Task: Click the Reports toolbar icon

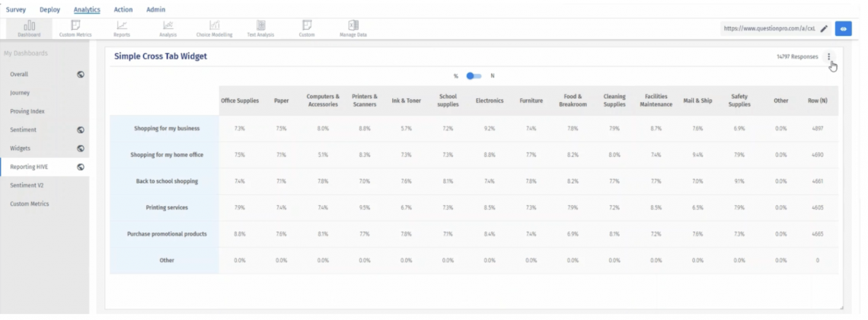Action: point(122,28)
